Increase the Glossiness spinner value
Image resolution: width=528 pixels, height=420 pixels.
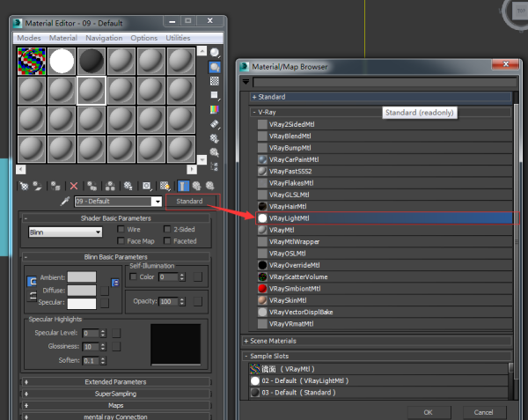pos(103,344)
